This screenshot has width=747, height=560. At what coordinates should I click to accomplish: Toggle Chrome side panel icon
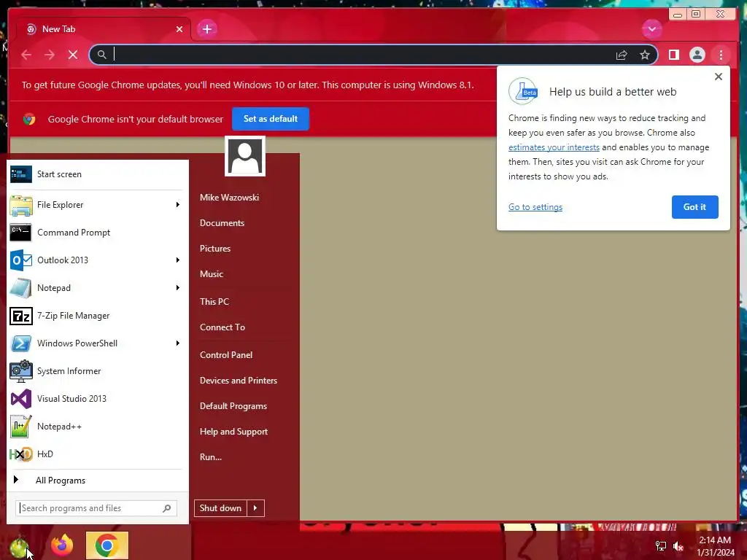click(x=673, y=55)
